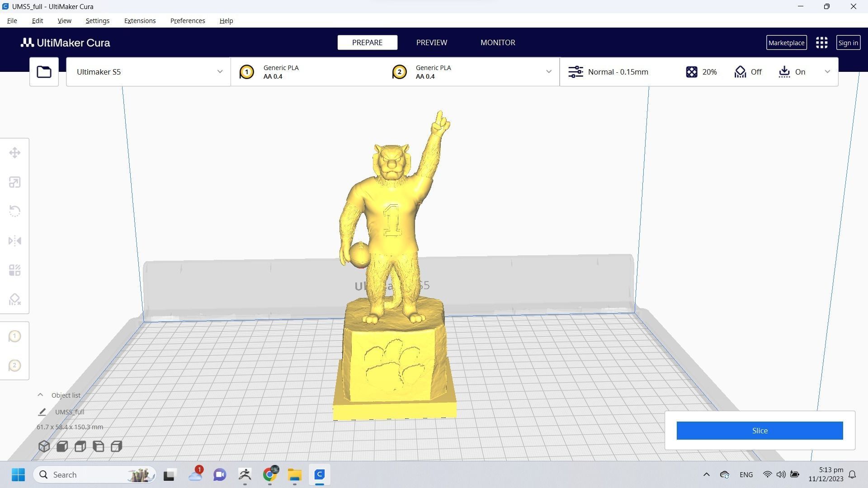This screenshot has height=488, width=868.
Task: Click the print settings sliders icon
Action: pos(576,72)
